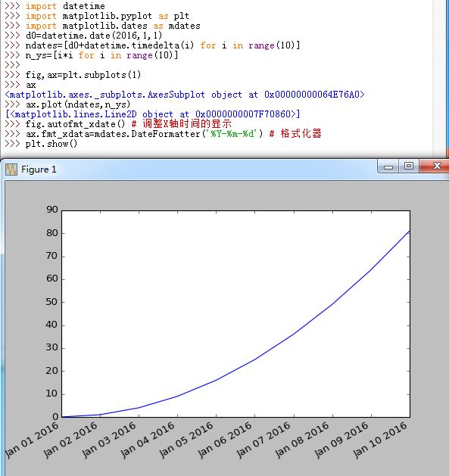Viewport: 449px width, 476px height.
Task: Click the 90 y-axis tick label
Action: coord(52,210)
